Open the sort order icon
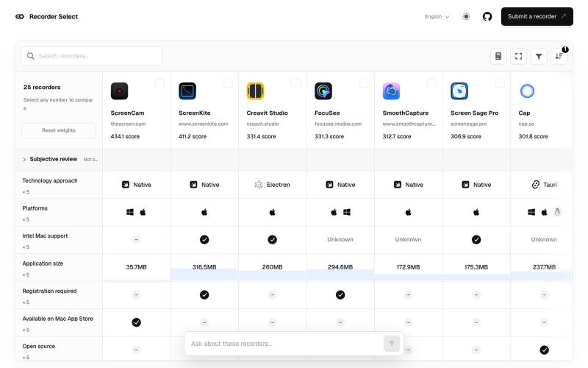The width and height of the screenshot is (588, 368). pos(559,57)
